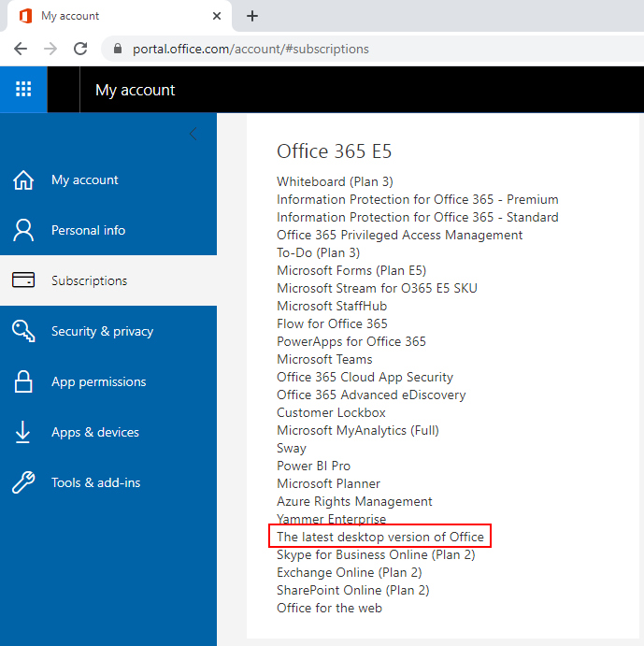Open Apps & devices in the sidebar
The image size is (644, 646).
click(108, 432)
